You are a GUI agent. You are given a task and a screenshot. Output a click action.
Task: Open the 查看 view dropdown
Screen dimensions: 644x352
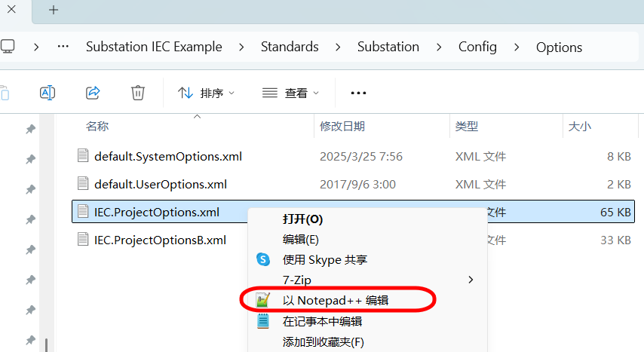pyautogui.click(x=291, y=93)
